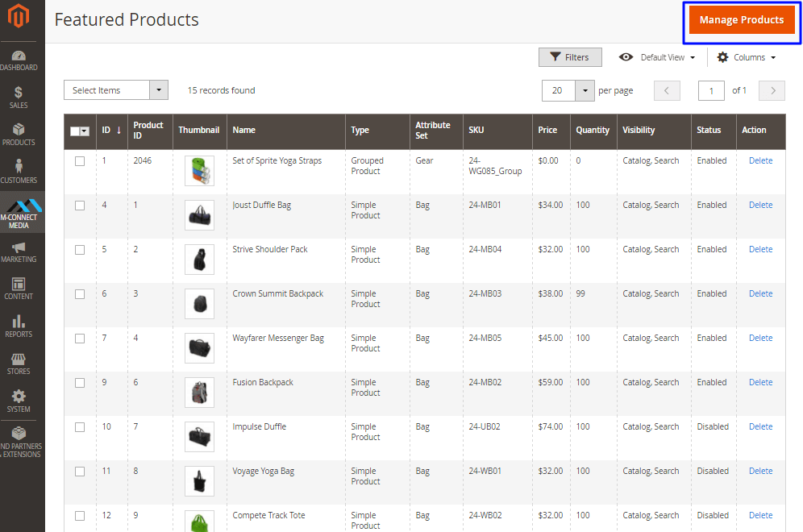The width and height of the screenshot is (803, 532).
Task: Check the Joust Duffle Bag row checkbox
Action: point(80,206)
